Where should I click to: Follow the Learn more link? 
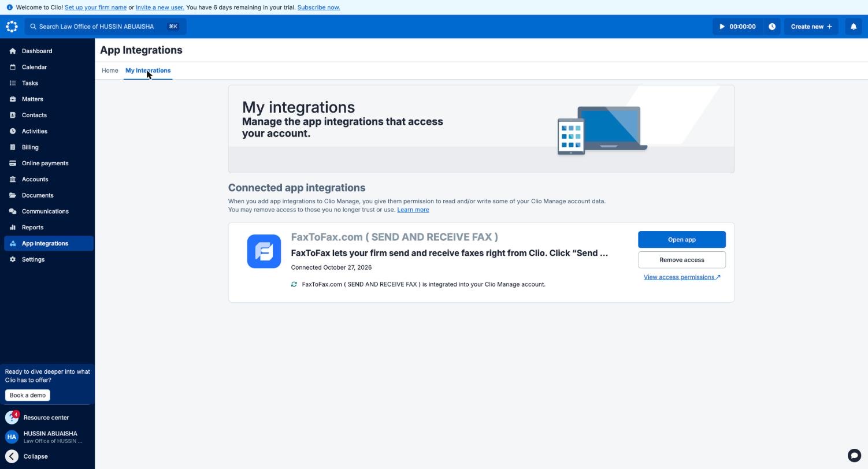coord(413,210)
